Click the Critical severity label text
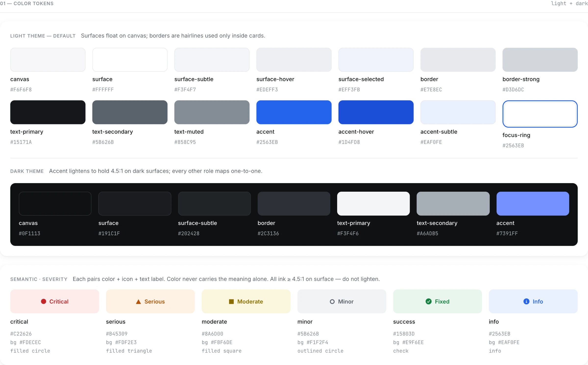588x365 pixels. point(59,301)
